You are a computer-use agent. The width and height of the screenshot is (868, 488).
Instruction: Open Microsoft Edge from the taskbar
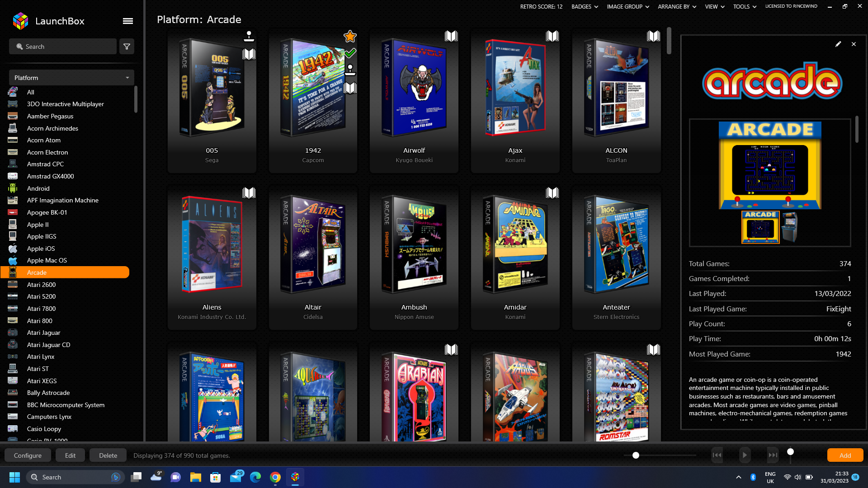(x=255, y=477)
